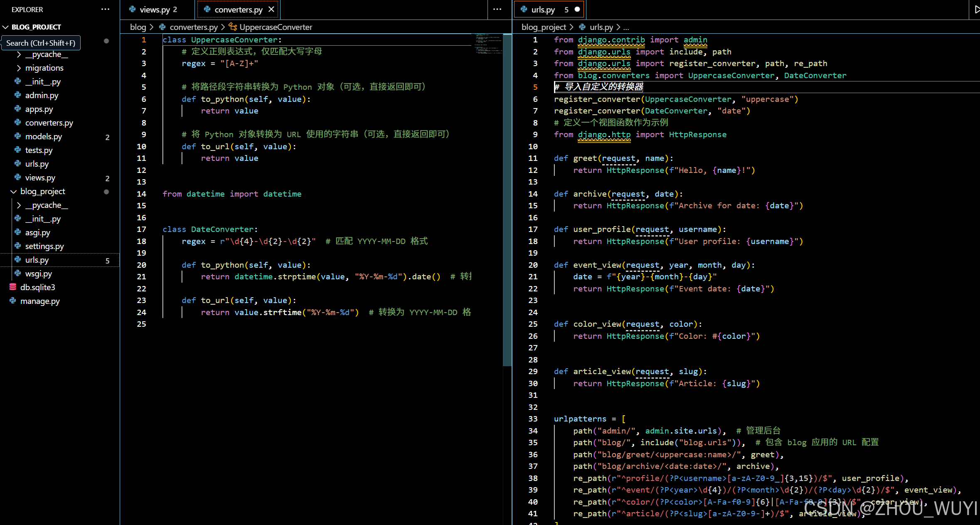Select the urls.py tab in right editor

coord(549,9)
